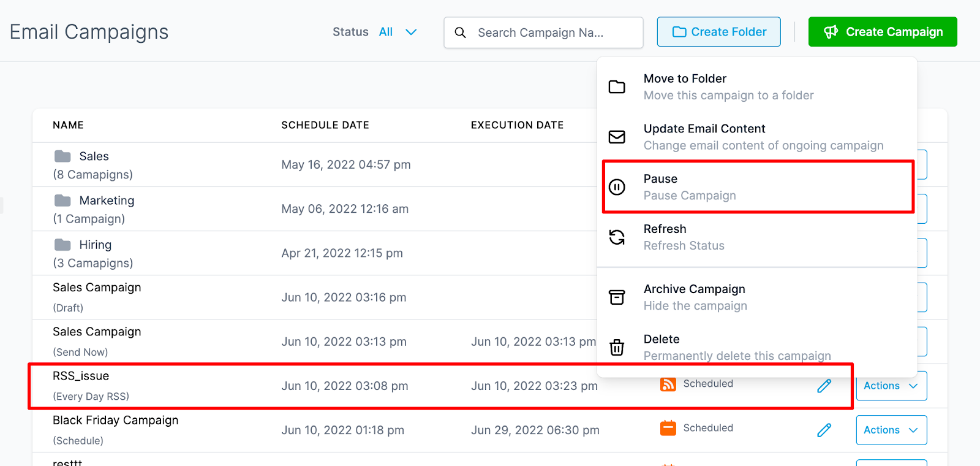Viewport: 980px width, 466px height.
Task: Click the archive box icon in menu
Action: pos(617,297)
